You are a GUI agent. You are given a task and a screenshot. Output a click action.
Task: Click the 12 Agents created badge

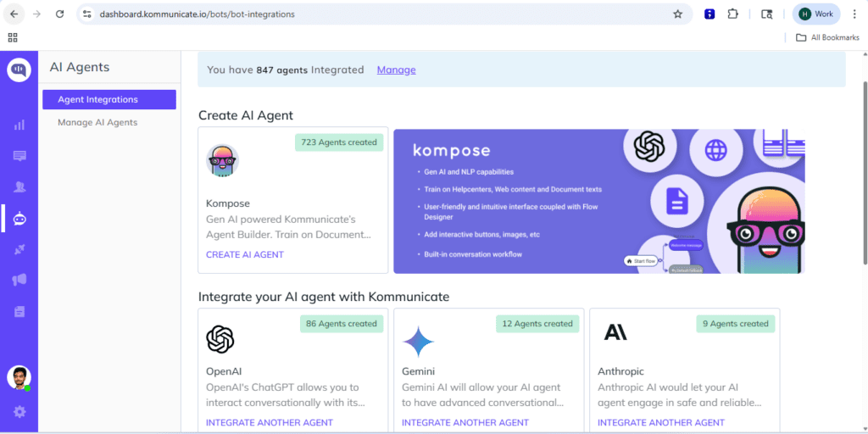537,324
